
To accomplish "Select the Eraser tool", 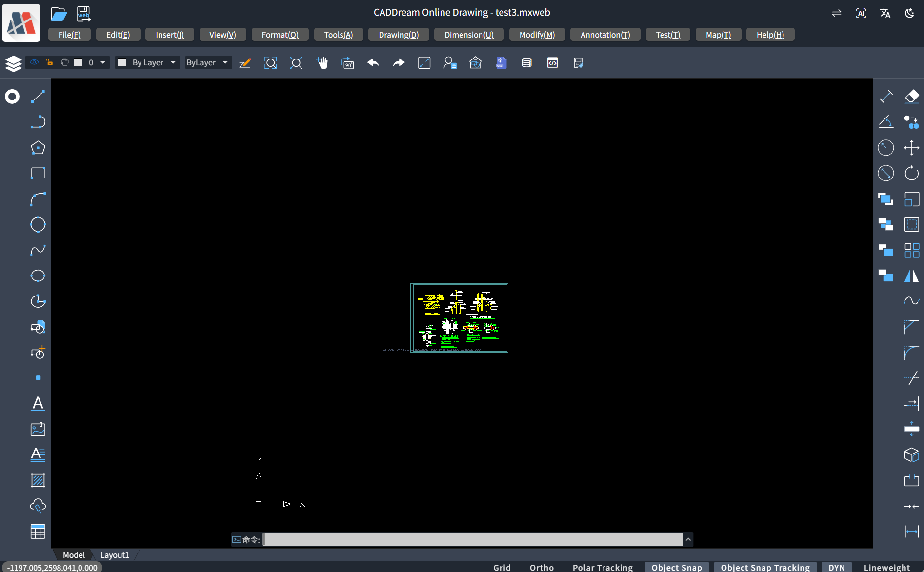I will click(x=912, y=96).
